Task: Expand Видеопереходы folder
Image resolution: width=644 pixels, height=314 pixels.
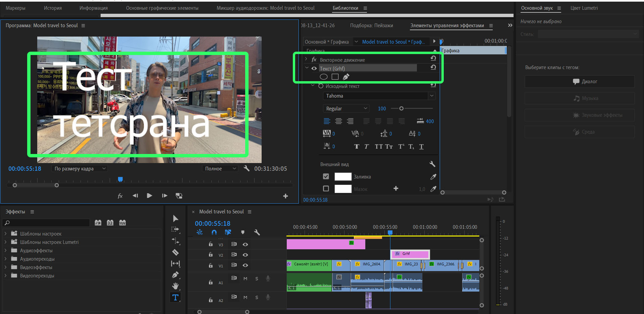Action: pyautogui.click(x=5, y=275)
